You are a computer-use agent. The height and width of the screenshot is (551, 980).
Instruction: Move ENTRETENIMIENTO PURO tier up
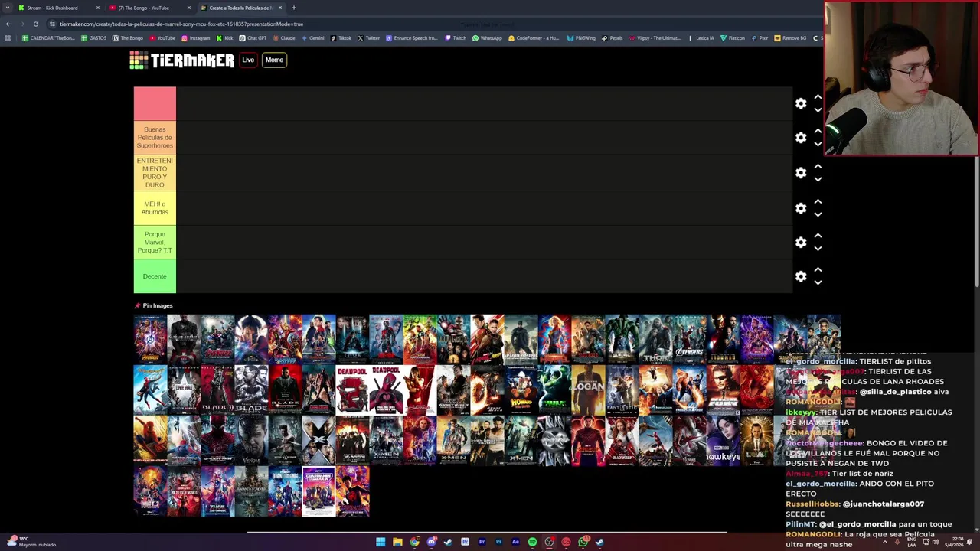(x=818, y=166)
